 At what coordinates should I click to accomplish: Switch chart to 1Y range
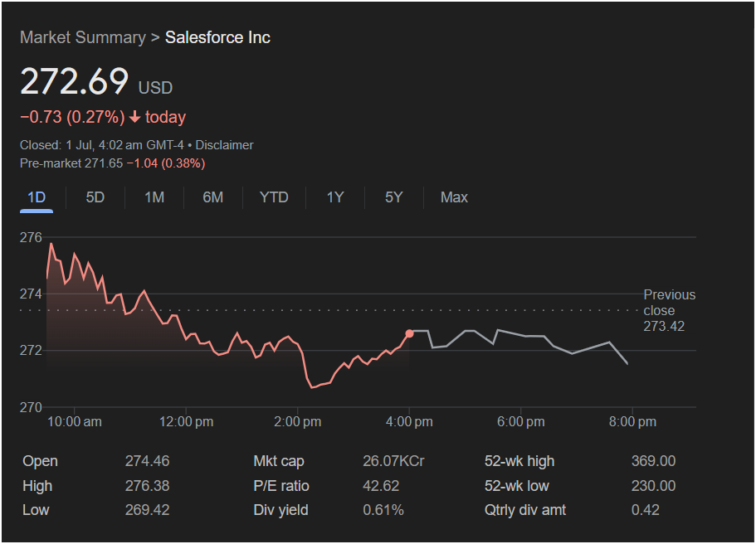coord(335,197)
